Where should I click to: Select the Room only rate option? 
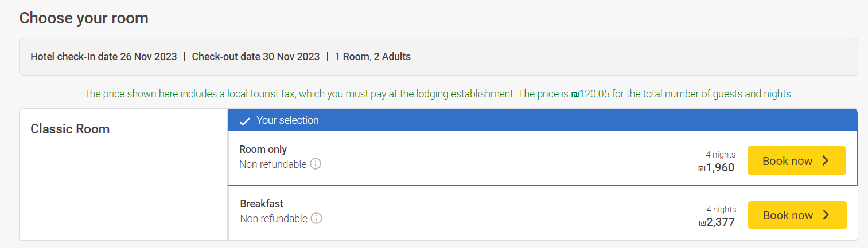click(x=543, y=158)
